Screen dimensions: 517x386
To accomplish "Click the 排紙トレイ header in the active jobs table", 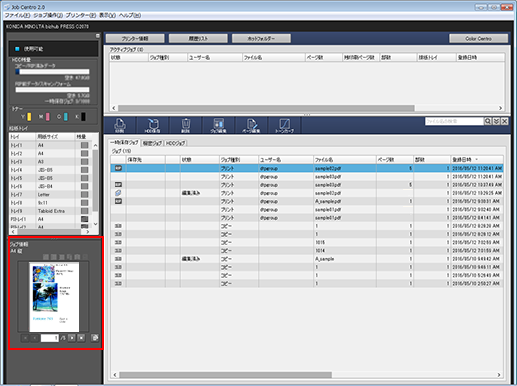I will 436,58.
